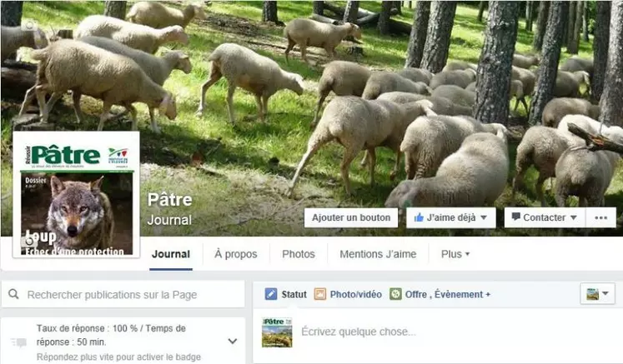The height and width of the screenshot is (364, 623).
Task: Open the three-dots more options button
Action: point(601,217)
